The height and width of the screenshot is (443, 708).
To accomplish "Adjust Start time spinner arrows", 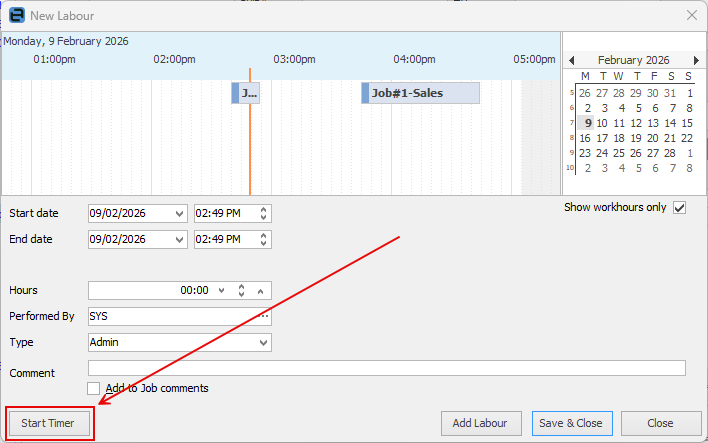I will [263, 213].
